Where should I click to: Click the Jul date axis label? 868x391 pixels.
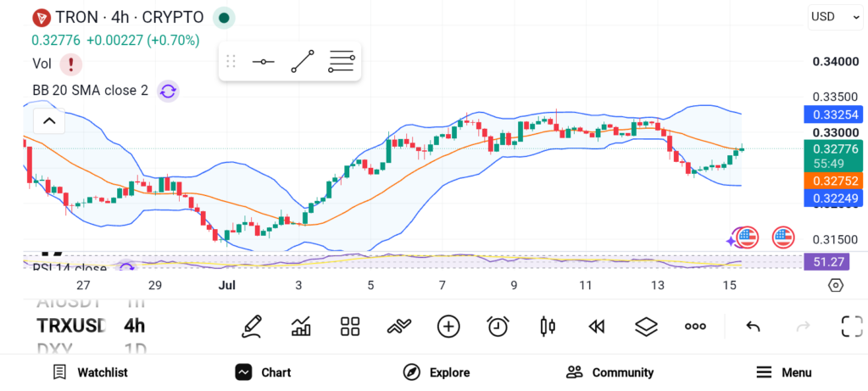point(227,286)
